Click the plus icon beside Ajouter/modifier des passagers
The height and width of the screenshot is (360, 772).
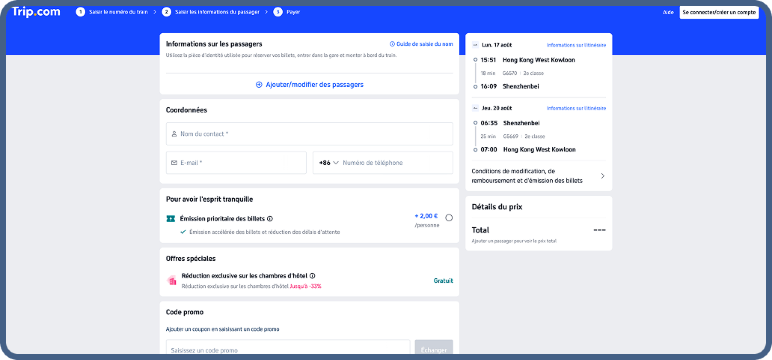259,85
